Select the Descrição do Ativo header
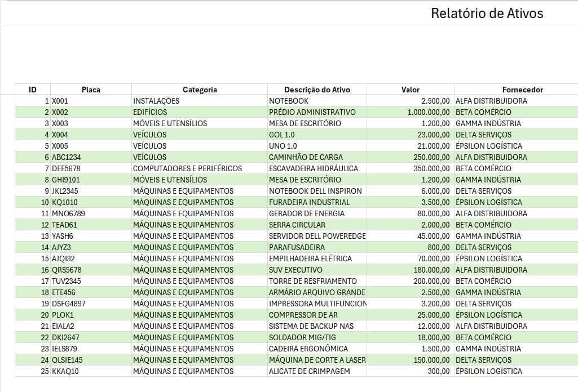This screenshot has height=392, width=578. (317, 90)
